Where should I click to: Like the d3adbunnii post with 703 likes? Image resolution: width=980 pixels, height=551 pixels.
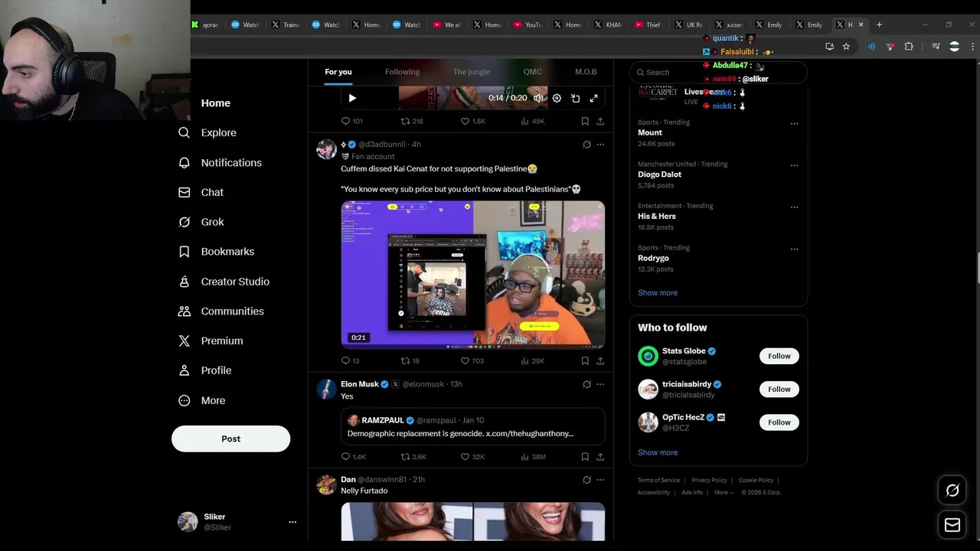point(472,360)
